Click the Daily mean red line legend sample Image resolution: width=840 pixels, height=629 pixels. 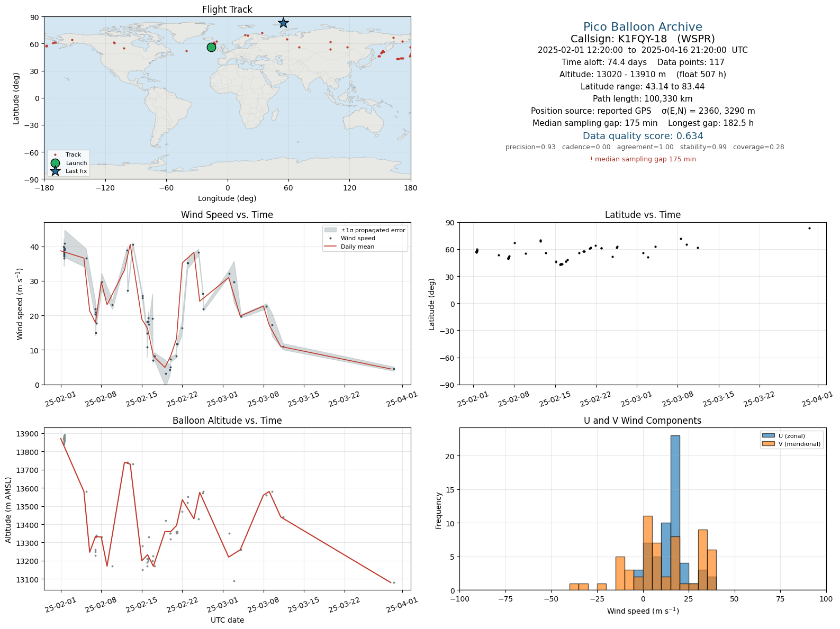pos(330,247)
